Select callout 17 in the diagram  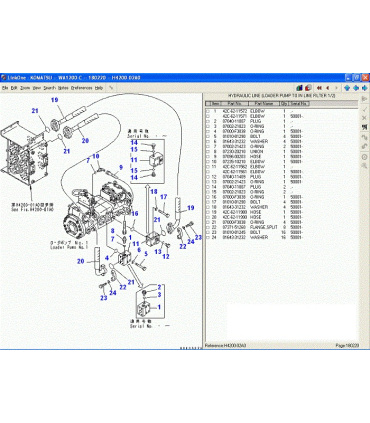[x=164, y=197]
